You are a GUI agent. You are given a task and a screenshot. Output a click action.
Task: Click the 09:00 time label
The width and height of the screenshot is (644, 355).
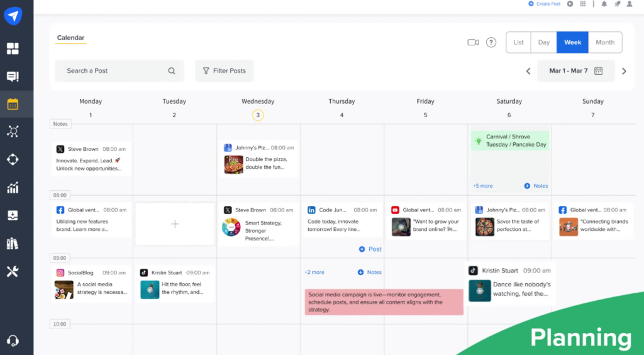[60, 258]
